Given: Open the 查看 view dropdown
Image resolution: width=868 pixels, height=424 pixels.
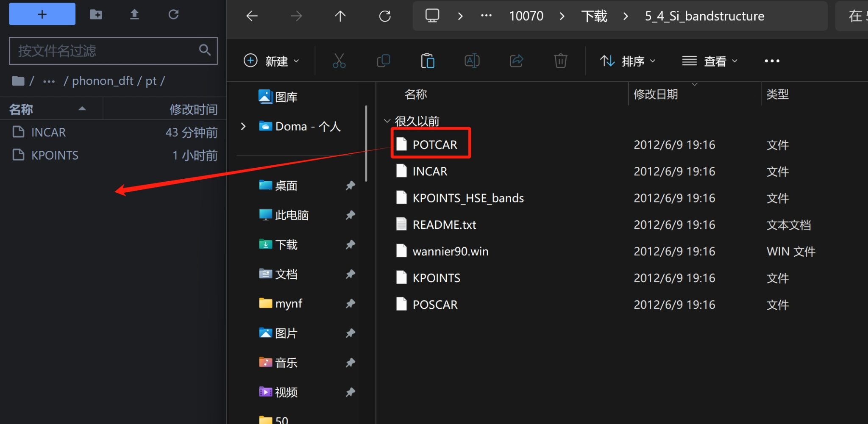Looking at the screenshot, I should click(709, 61).
